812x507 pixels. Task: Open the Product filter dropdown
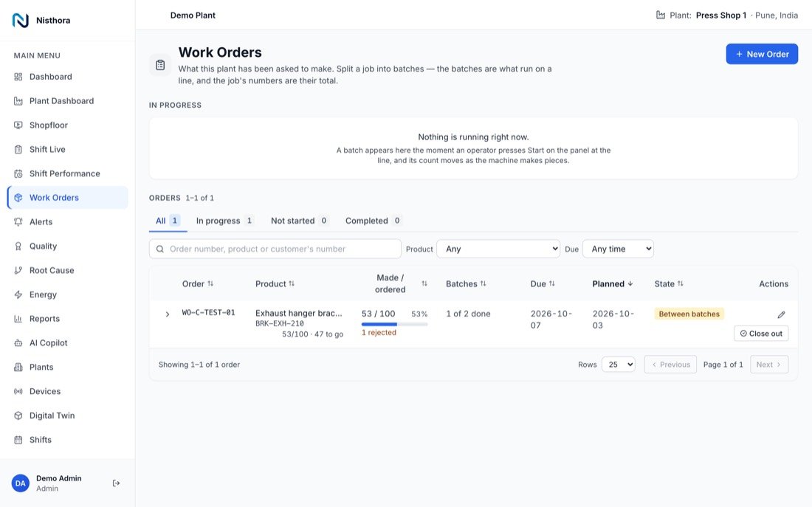(498, 249)
